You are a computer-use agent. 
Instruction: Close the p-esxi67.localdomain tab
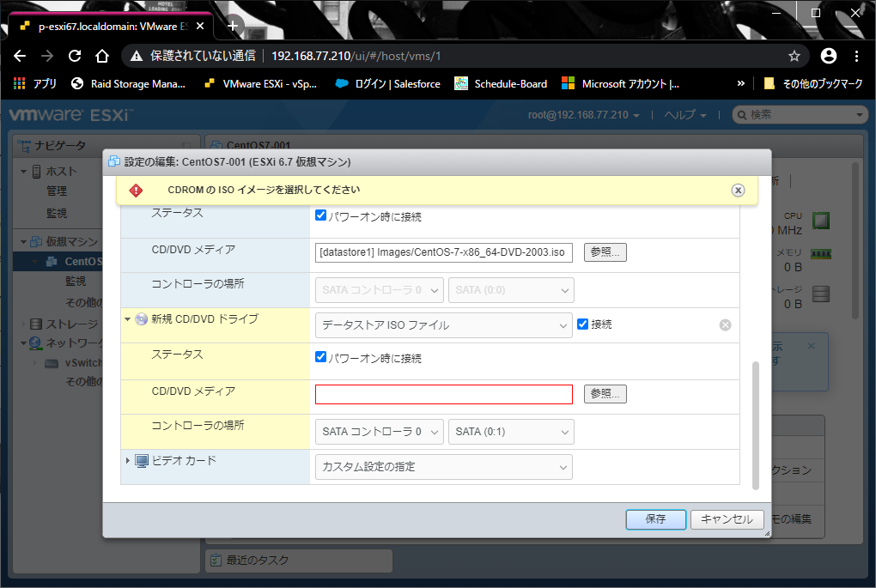tap(200, 27)
